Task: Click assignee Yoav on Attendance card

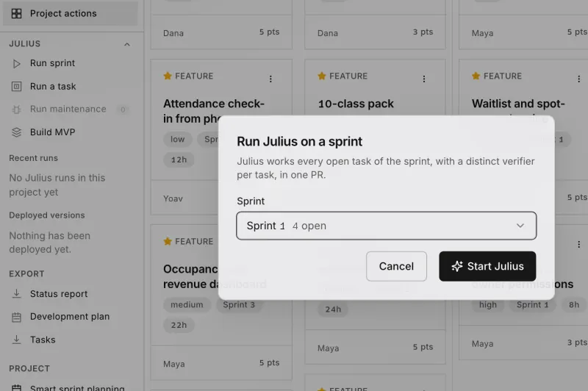Action: click(173, 198)
